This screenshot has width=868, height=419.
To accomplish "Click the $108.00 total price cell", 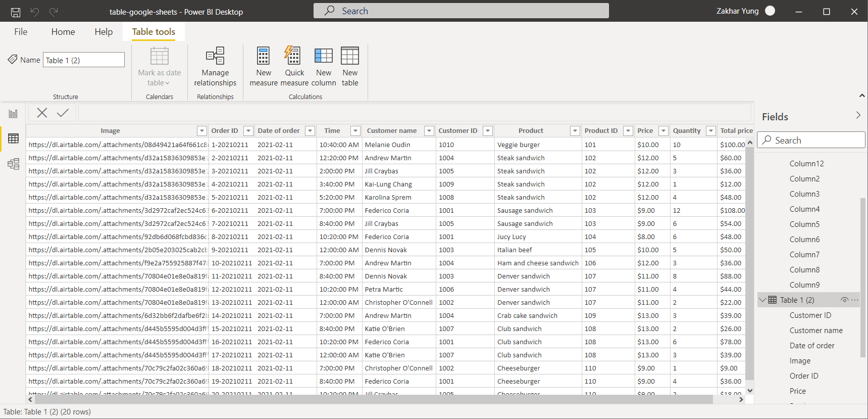I will (x=732, y=210).
